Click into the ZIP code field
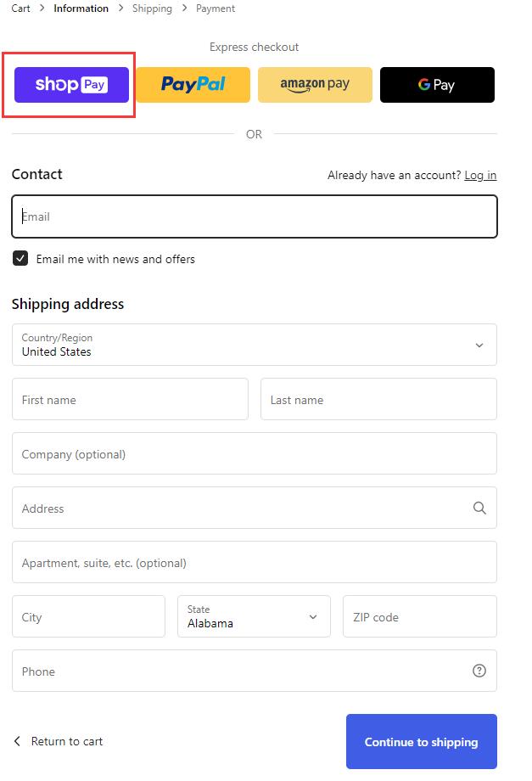532x781 pixels. click(x=419, y=617)
